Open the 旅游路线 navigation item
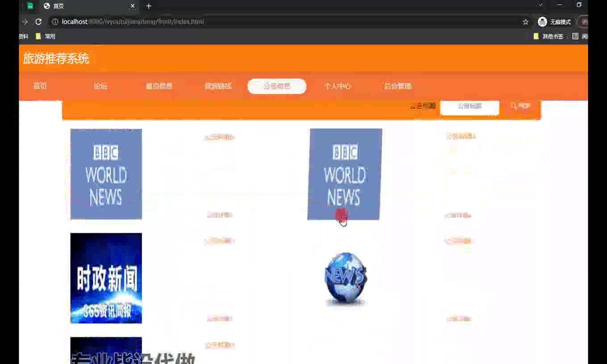The image size is (607, 364). coord(218,86)
